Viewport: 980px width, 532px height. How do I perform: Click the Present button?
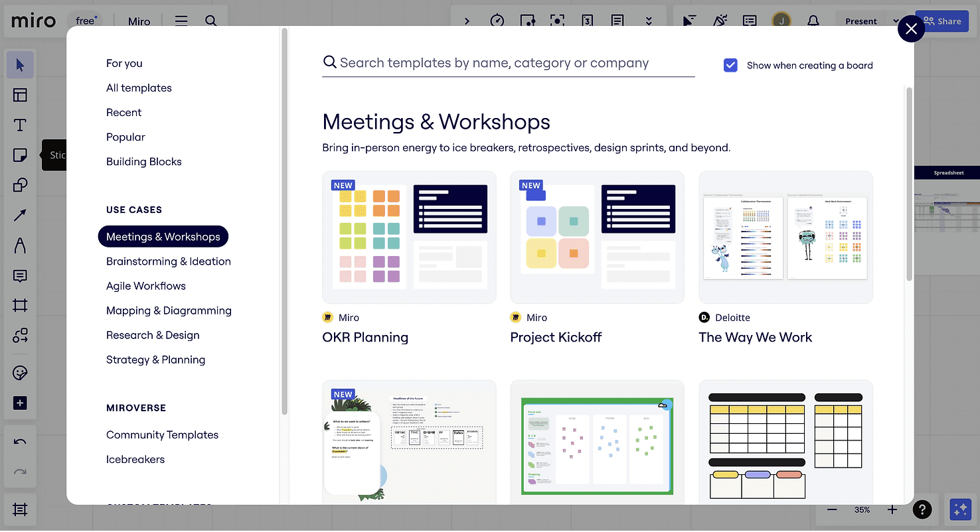861,21
